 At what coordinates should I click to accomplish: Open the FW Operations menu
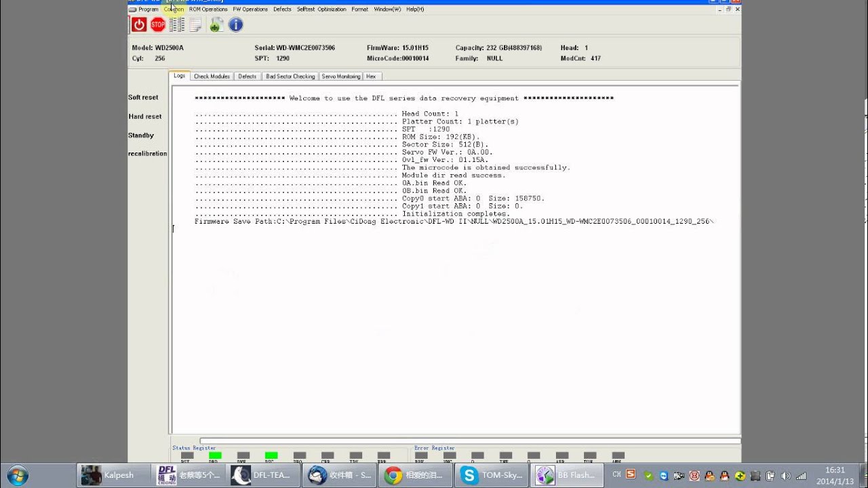pos(250,9)
